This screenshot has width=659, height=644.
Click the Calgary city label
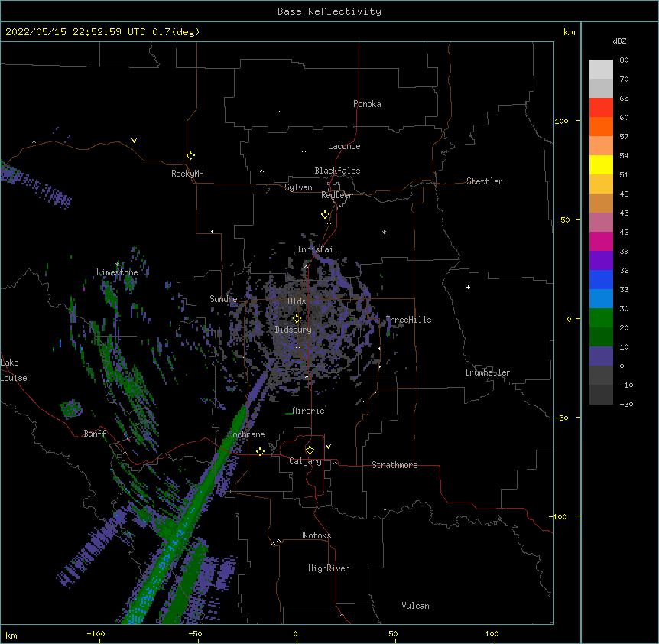305,461
